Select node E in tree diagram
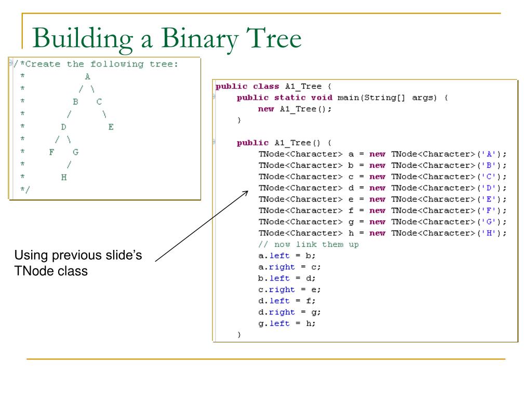The width and height of the screenshot is (532, 399). tap(111, 127)
